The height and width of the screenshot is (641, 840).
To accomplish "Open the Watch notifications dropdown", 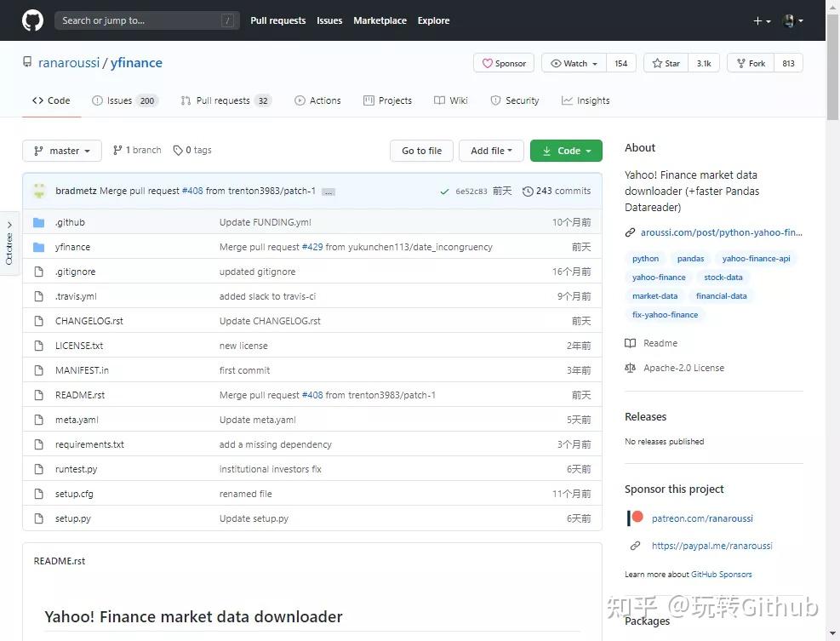I will (x=574, y=63).
